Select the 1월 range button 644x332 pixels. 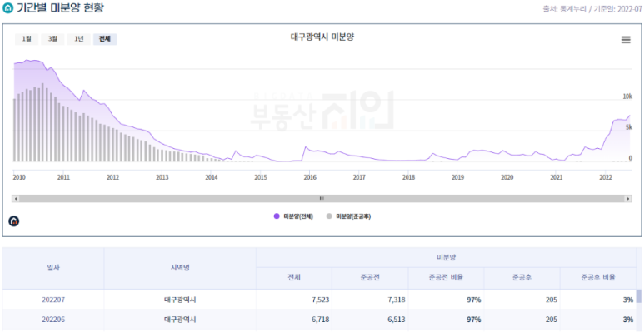click(x=27, y=39)
